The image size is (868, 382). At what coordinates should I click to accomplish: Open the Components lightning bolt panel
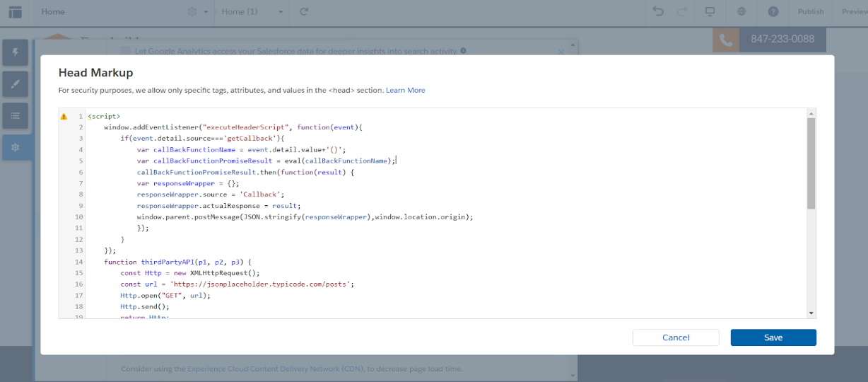point(16,52)
